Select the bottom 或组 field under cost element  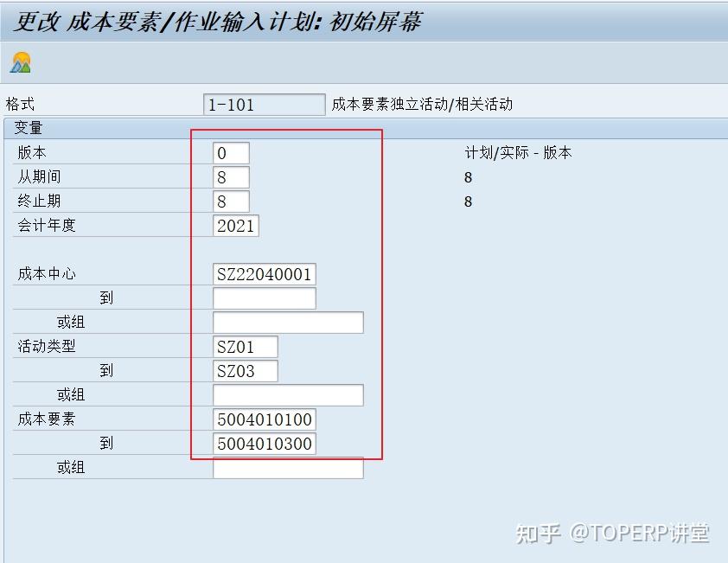click(287, 467)
